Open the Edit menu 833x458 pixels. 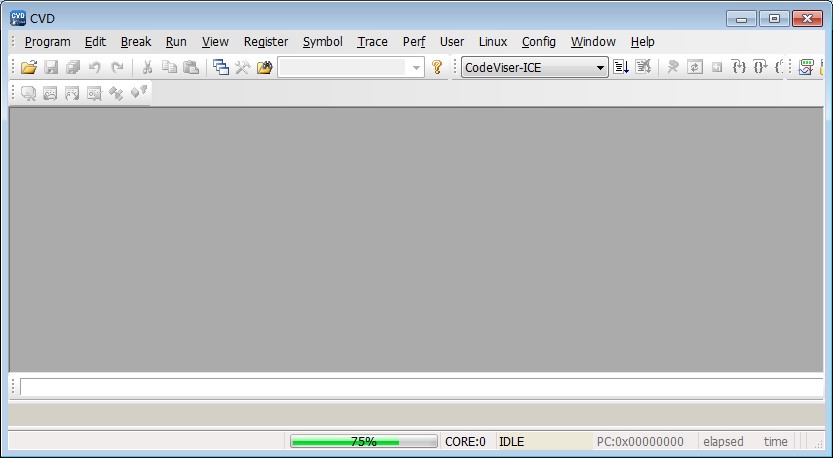point(95,41)
